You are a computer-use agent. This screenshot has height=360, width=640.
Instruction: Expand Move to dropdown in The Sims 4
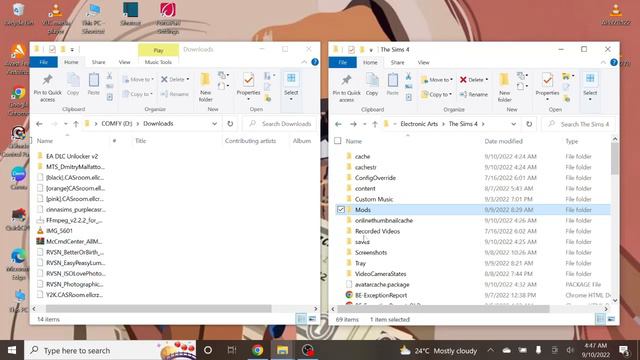pos(451,80)
